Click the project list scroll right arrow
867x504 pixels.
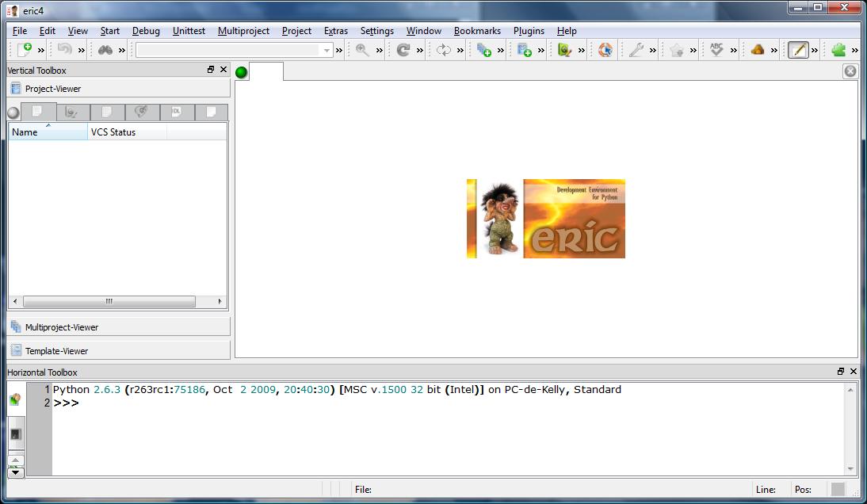[220, 301]
